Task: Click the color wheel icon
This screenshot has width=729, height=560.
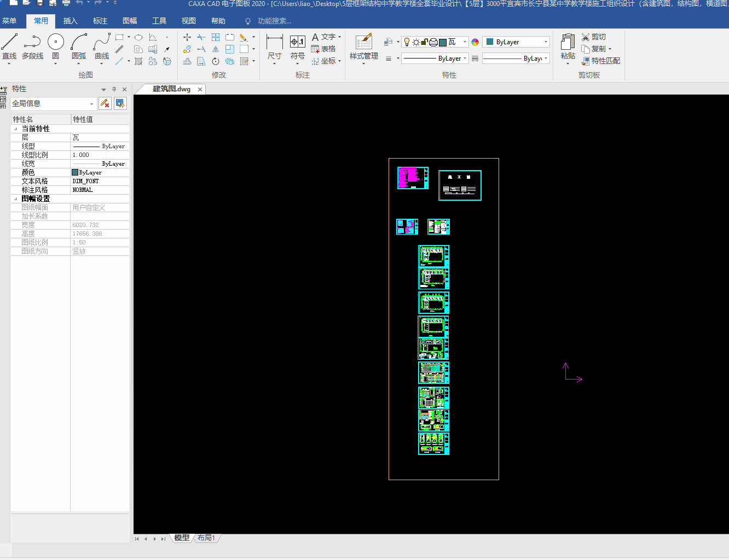Action: [x=475, y=42]
